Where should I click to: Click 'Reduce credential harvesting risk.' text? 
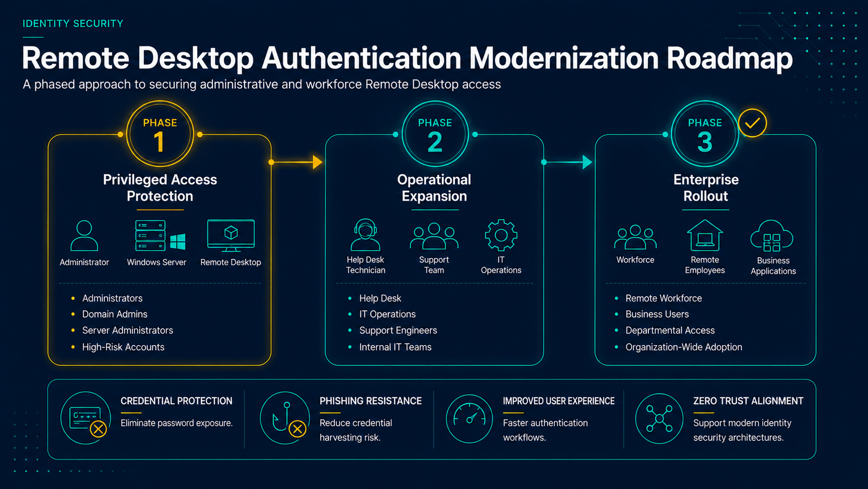pyautogui.click(x=356, y=430)
